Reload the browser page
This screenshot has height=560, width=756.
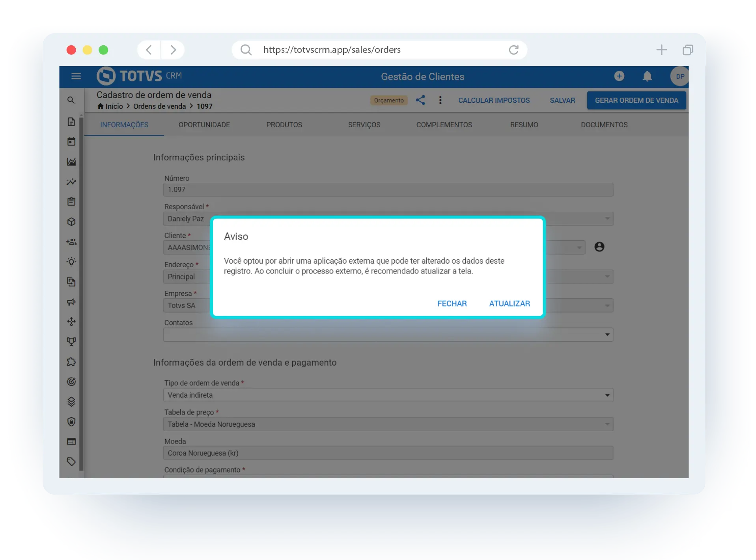[513, 50]
